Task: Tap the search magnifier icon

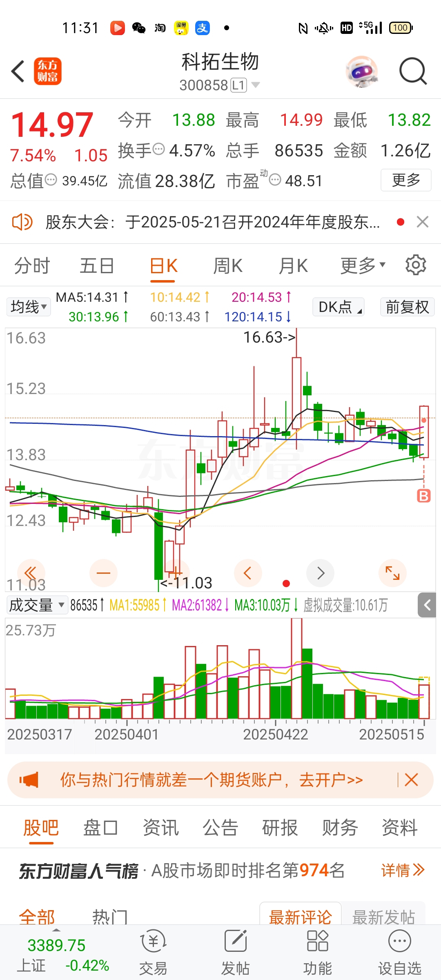Action: [x=413, y=71]
